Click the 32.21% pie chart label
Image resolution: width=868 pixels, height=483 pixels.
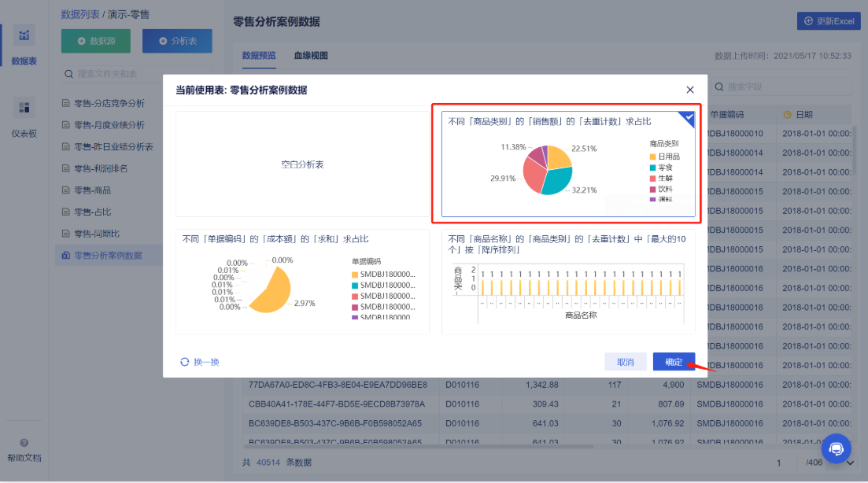pyautogui.click(x=584, y=190)
